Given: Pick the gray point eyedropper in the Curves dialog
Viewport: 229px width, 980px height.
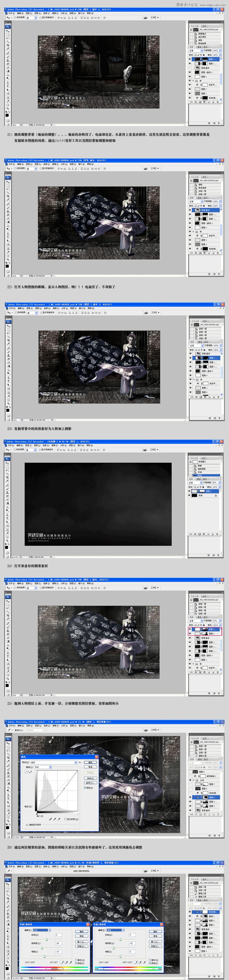Looking at the screenshot, I should click(x=54, y=819).
